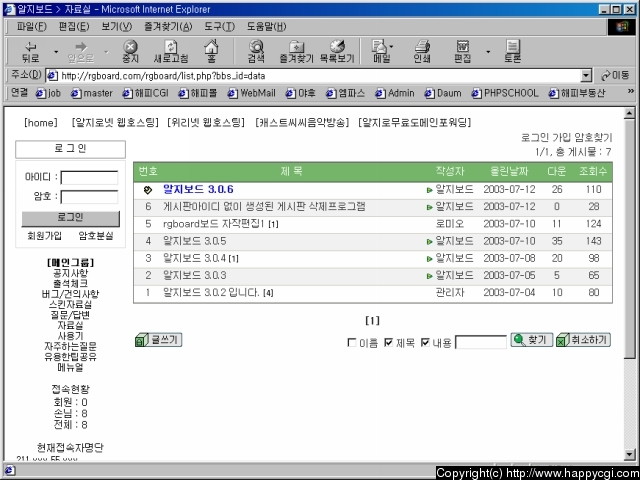Screen dimensions: 640x480
Task: Click the 이동 go button icon
Action: (x=615, y=76)
